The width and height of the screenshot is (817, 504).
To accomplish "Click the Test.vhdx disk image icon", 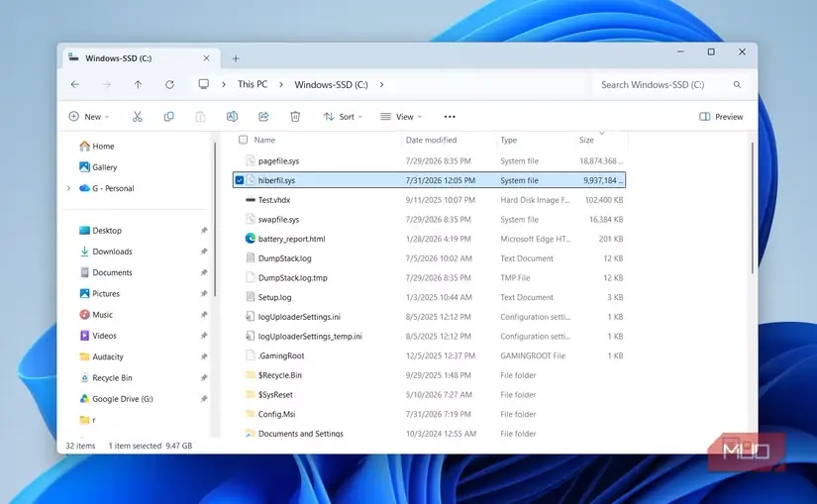I will tap(251, 200).
